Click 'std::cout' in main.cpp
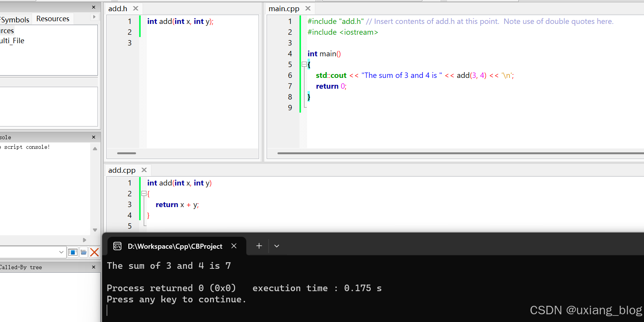The image size is (644, 322). [331, 75]
